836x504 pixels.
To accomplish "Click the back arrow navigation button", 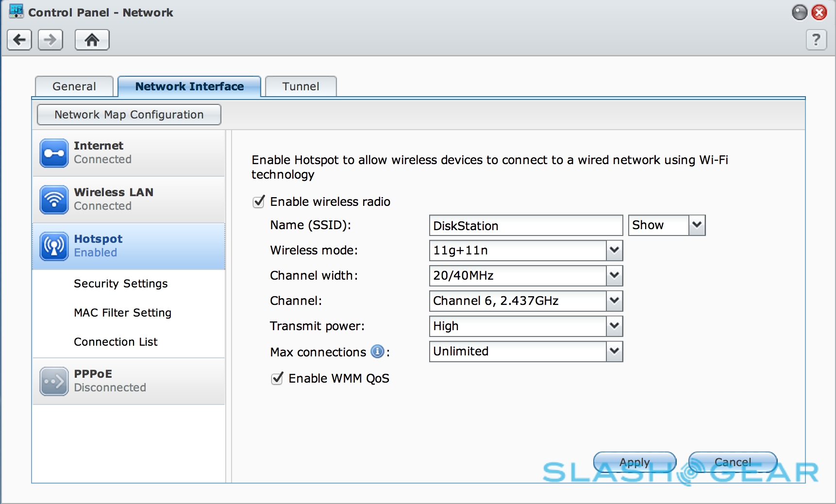I will pos(19,40).
